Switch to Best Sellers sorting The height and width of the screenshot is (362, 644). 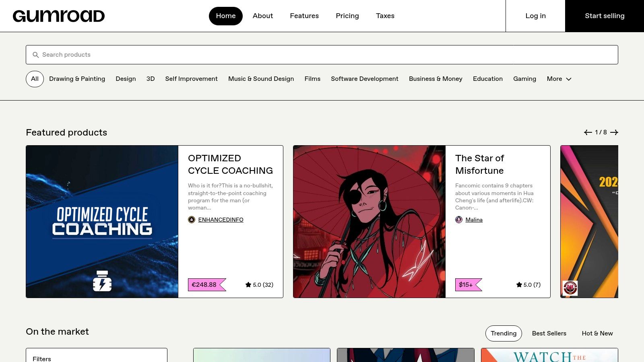[549, 333]
